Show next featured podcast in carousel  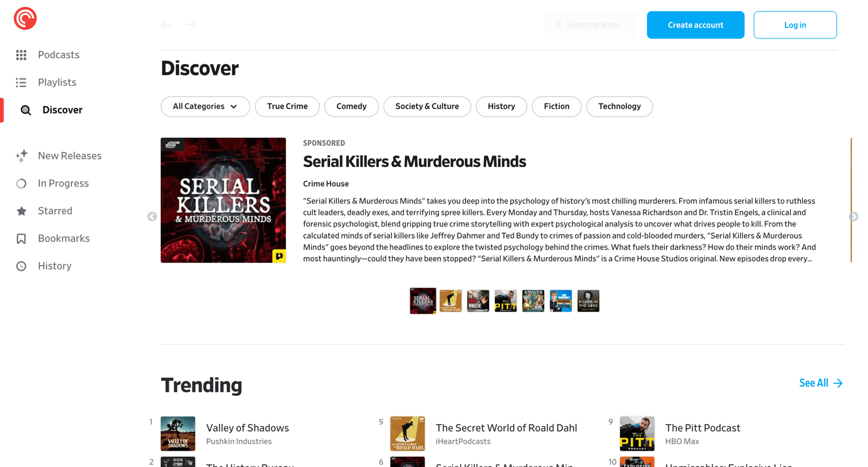tap(854, 216)
